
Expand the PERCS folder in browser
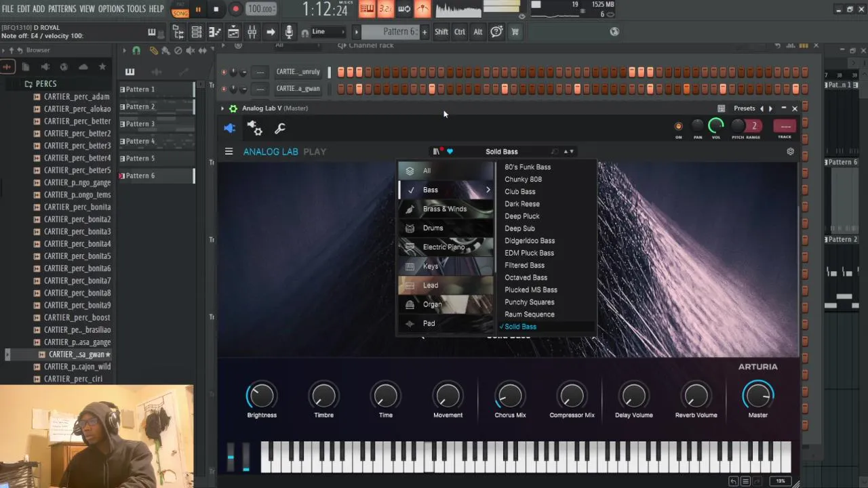[x=45, y=84]
